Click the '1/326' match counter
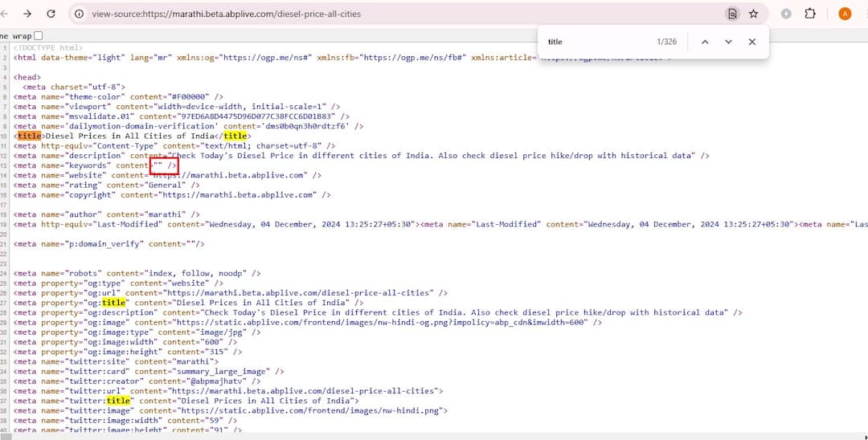 (666, 42)
